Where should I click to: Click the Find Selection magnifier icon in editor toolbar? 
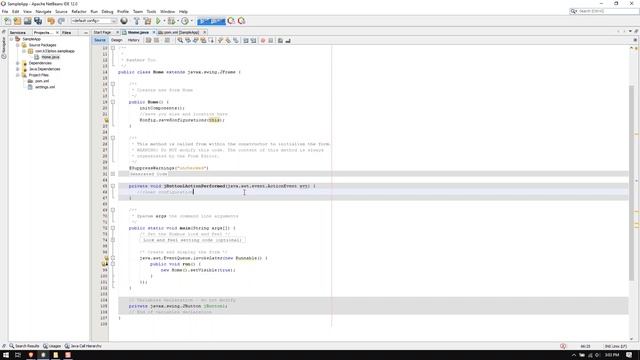(180, 40)
